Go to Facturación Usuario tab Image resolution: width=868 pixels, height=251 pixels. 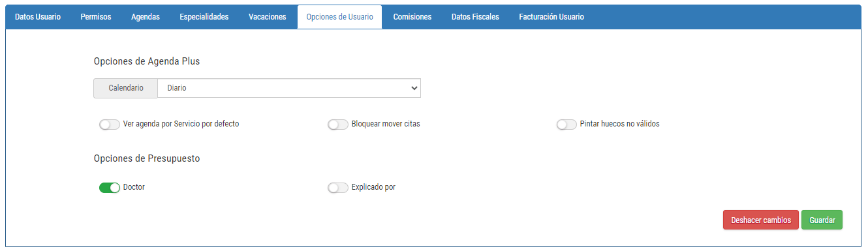tap(551, 17)
